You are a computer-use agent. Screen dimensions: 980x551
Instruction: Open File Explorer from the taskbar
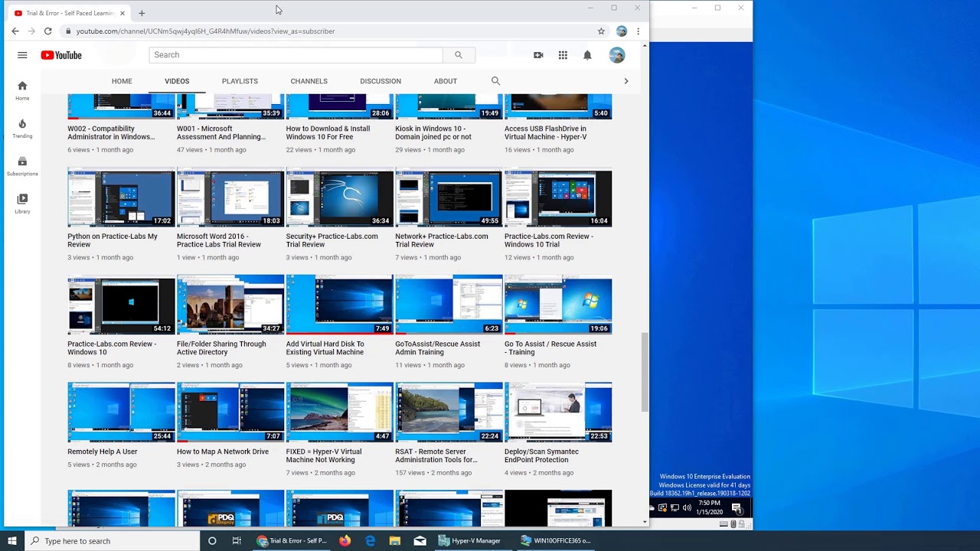pos(395,541)
